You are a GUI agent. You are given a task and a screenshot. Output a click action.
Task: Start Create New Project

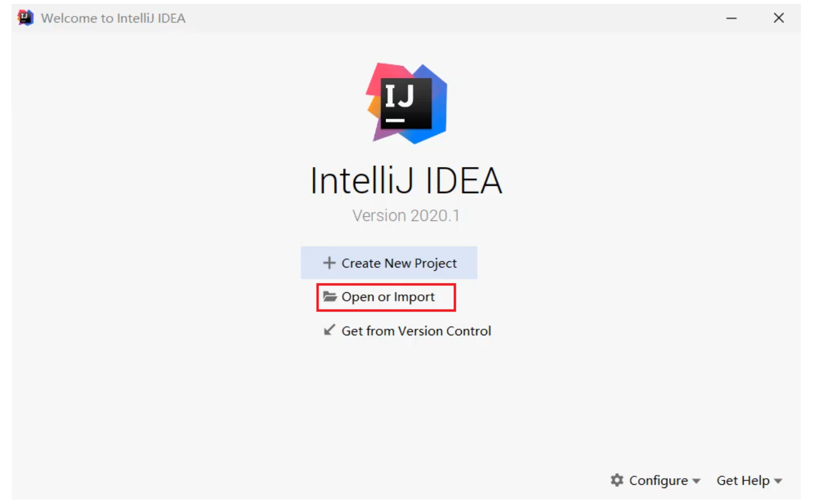399,264
